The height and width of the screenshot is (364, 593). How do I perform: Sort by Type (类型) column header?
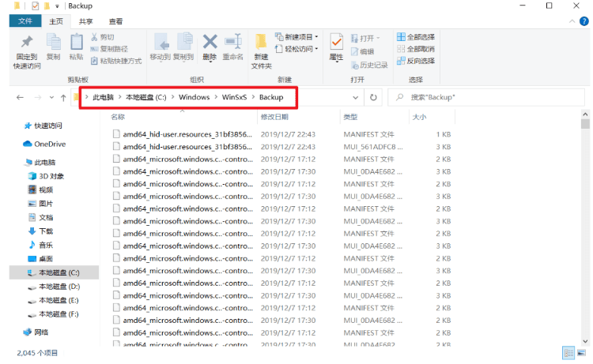[350, 117]
